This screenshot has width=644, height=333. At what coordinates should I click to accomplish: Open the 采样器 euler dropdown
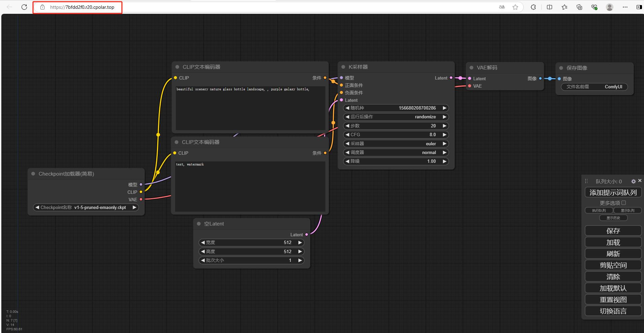(x=396, y=144)
